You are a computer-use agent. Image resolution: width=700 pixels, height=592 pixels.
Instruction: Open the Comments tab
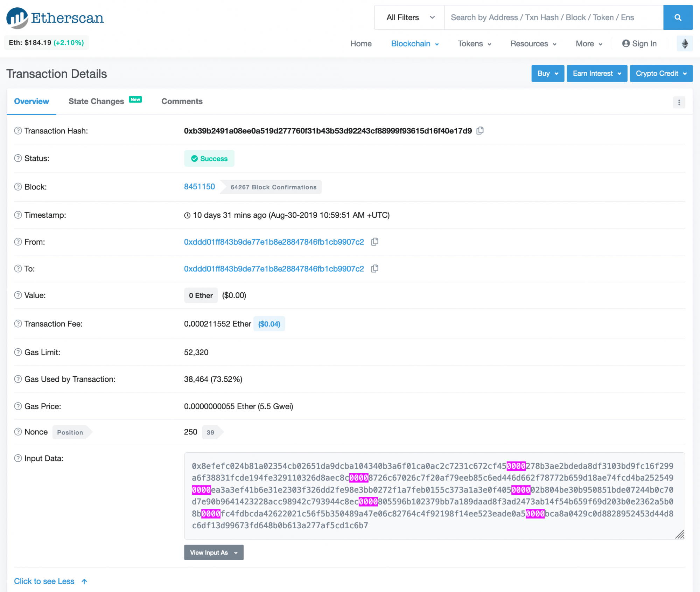[x=182, y=101]
